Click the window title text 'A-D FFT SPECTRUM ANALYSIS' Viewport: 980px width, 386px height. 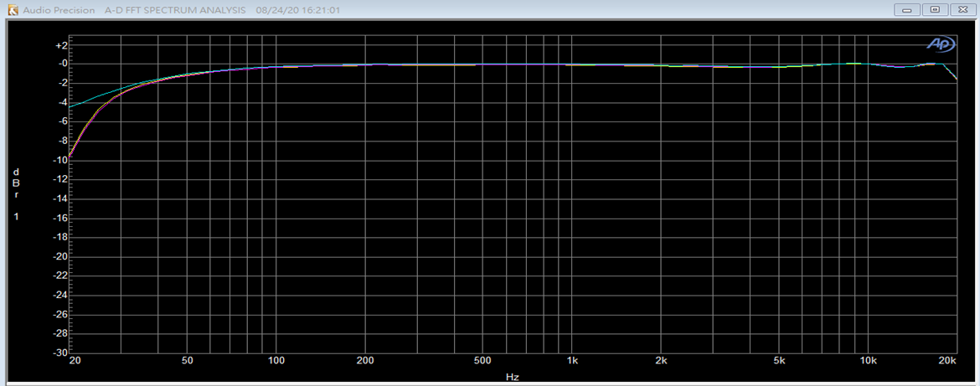(x=175, y=10)
